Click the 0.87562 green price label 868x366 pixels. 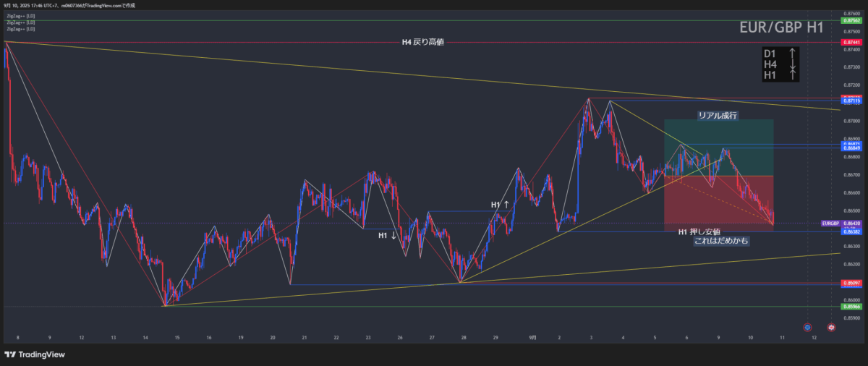click(x=851, y=20)
